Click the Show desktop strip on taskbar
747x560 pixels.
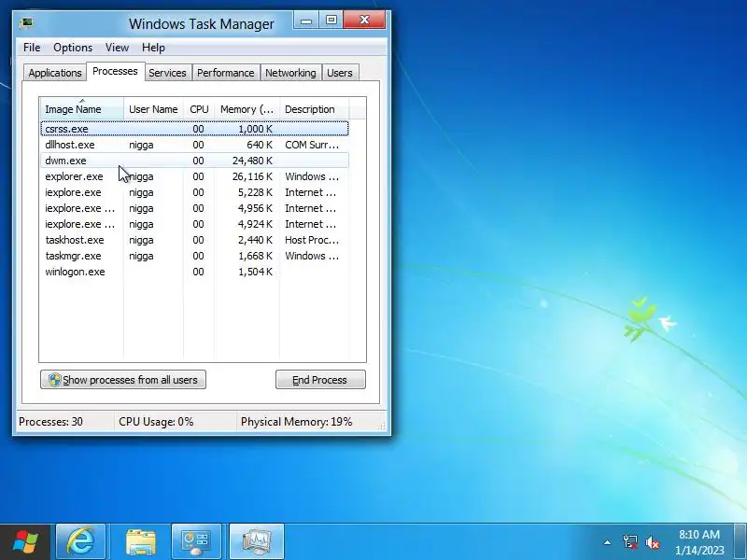tap(740, 542)
